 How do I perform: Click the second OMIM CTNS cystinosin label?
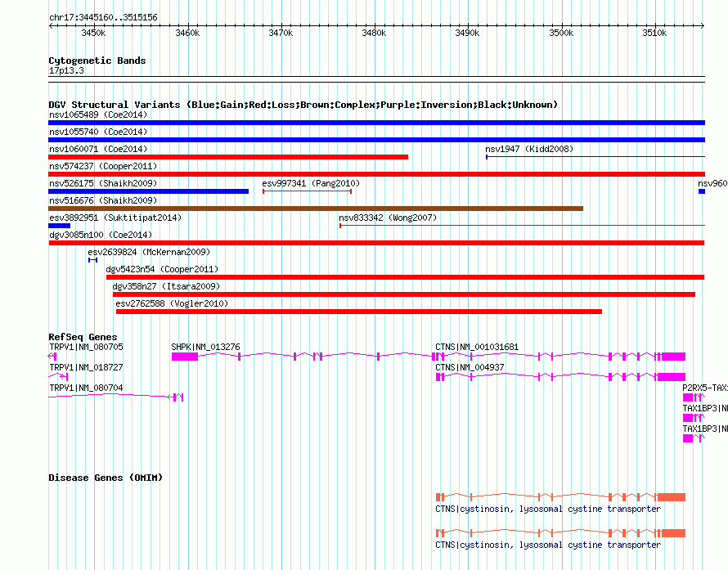tap(548, 545)
